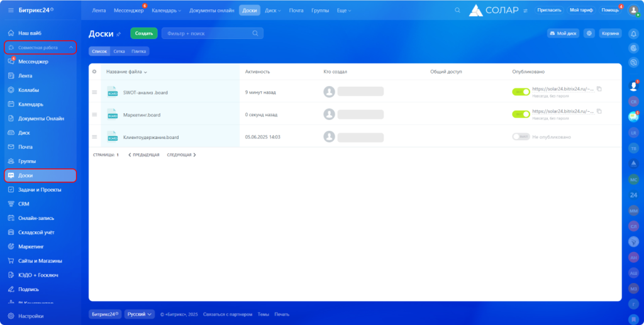Turn off publishing for SWOT-анализ board

[521, 92]
